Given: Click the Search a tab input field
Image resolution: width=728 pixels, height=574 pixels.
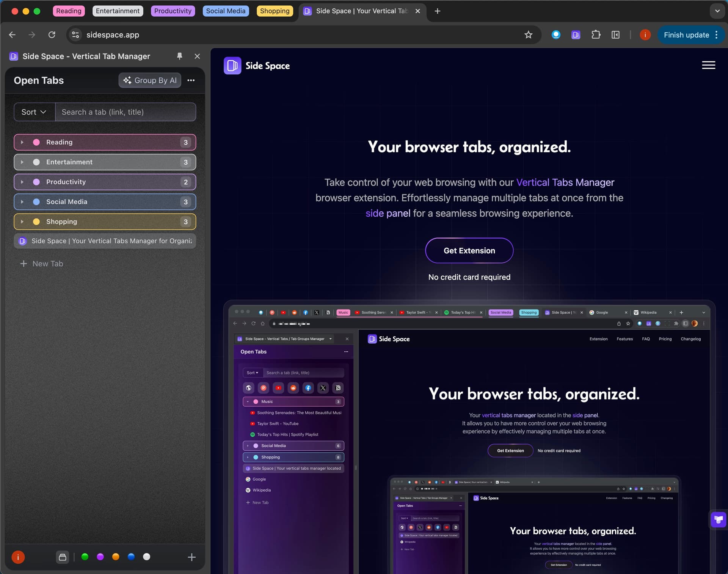Looking at the screenshot, I should point(126,112).
